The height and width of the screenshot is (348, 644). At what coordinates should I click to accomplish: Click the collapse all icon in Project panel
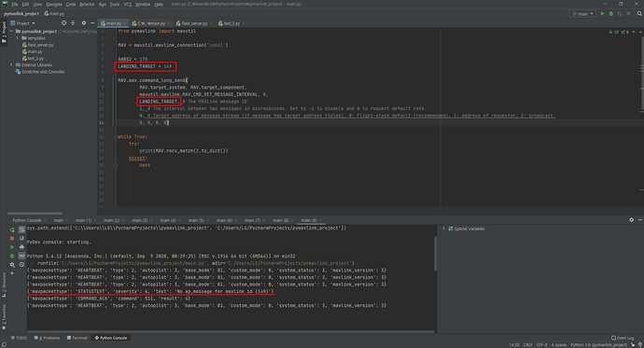tap(73, 23)
